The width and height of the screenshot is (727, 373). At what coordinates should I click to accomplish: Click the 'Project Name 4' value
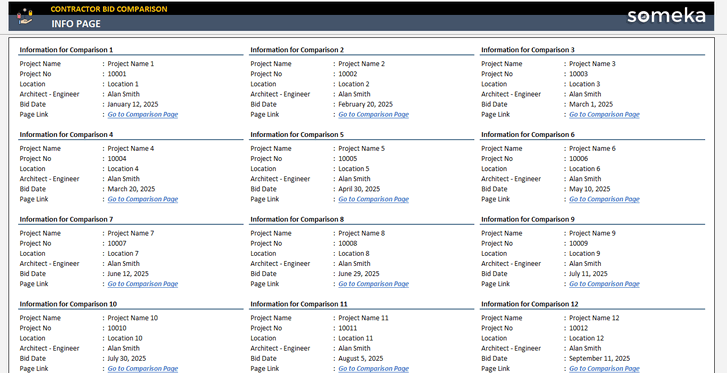point(131,149)
